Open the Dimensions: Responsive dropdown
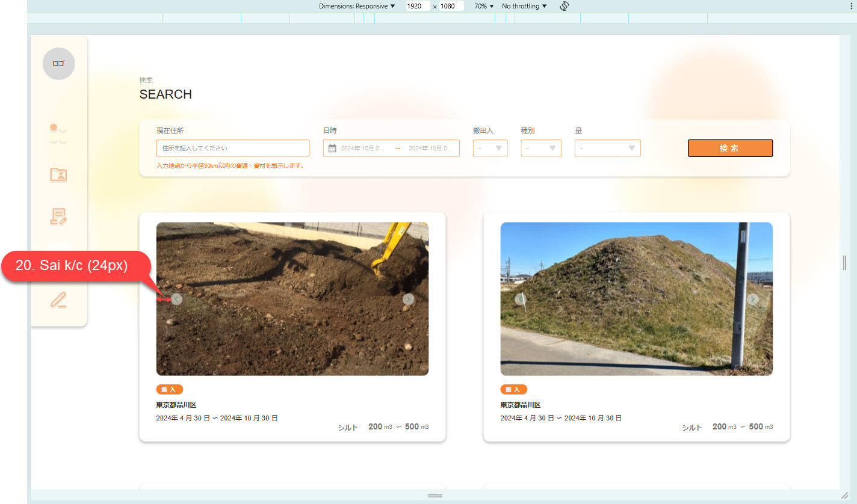Image resolution: width=857 pixels, height=504 pixels. pos(357,6)
